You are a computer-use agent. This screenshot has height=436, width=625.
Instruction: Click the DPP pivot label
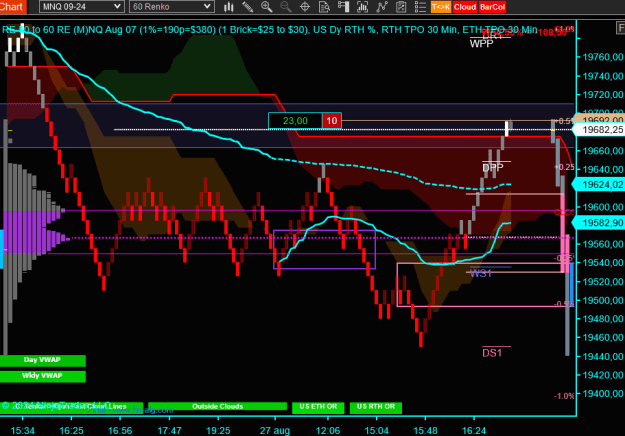(x=493, y=168)
